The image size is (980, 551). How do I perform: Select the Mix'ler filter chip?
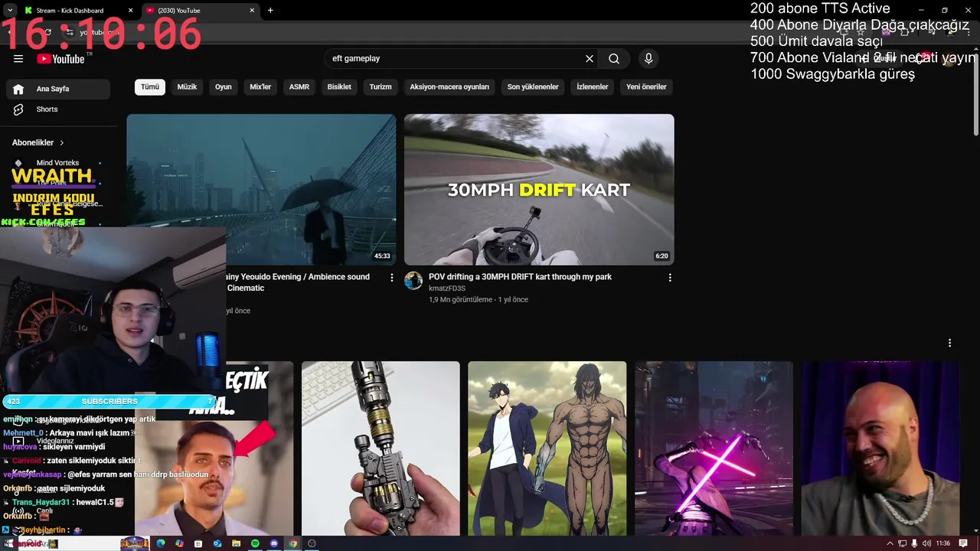[260, 86]
